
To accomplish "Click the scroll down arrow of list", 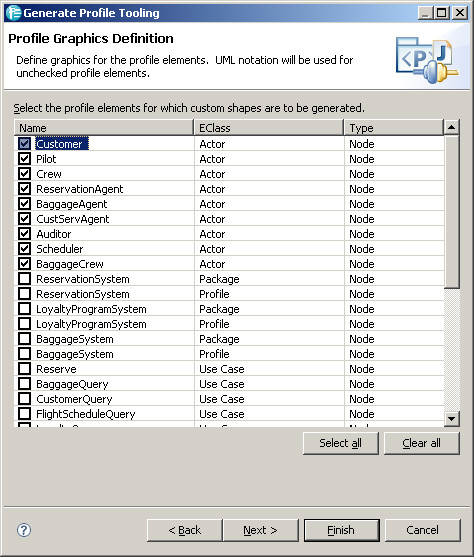I will (x=452, y=418).
